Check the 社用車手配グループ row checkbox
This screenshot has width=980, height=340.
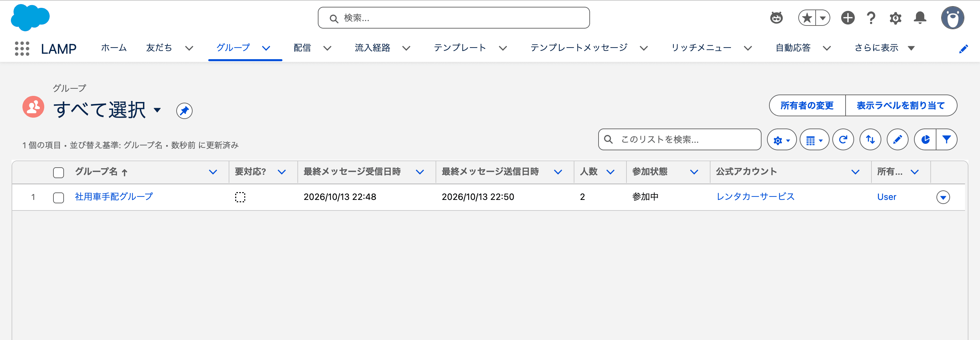59,198
